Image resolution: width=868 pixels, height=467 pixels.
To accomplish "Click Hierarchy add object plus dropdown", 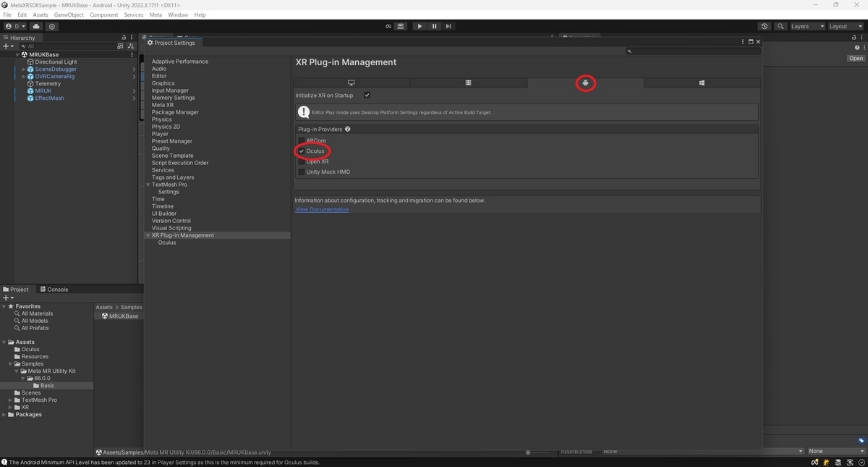I will 8,46.
